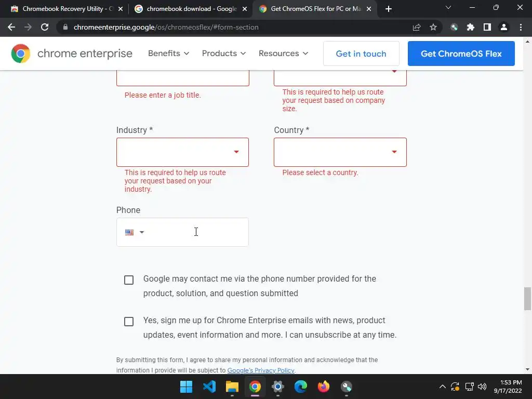Image resolution: width=532 pixels, height=399 pixels.
Task: Expand the Benefits menu
Action: click(x=168, y=54)
